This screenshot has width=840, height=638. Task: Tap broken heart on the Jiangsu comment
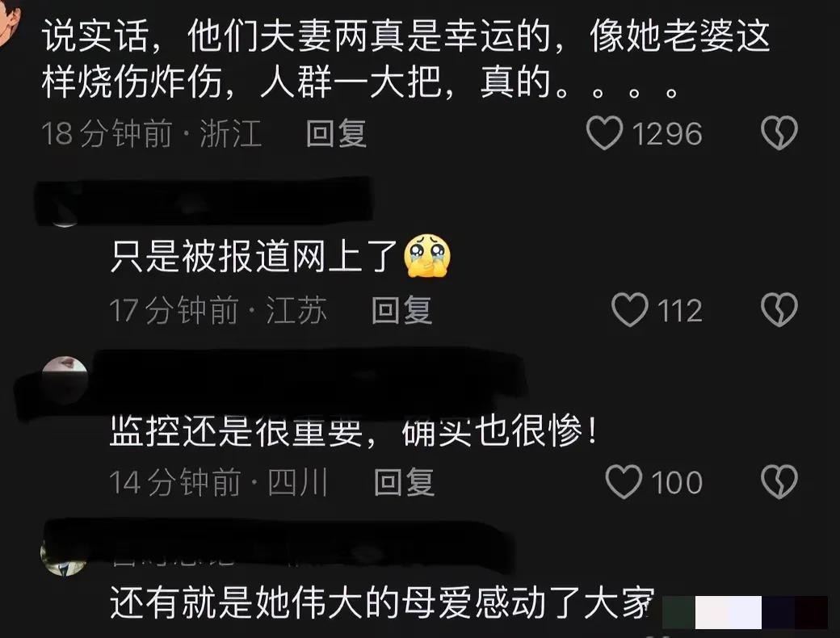[x=779, y=309]
